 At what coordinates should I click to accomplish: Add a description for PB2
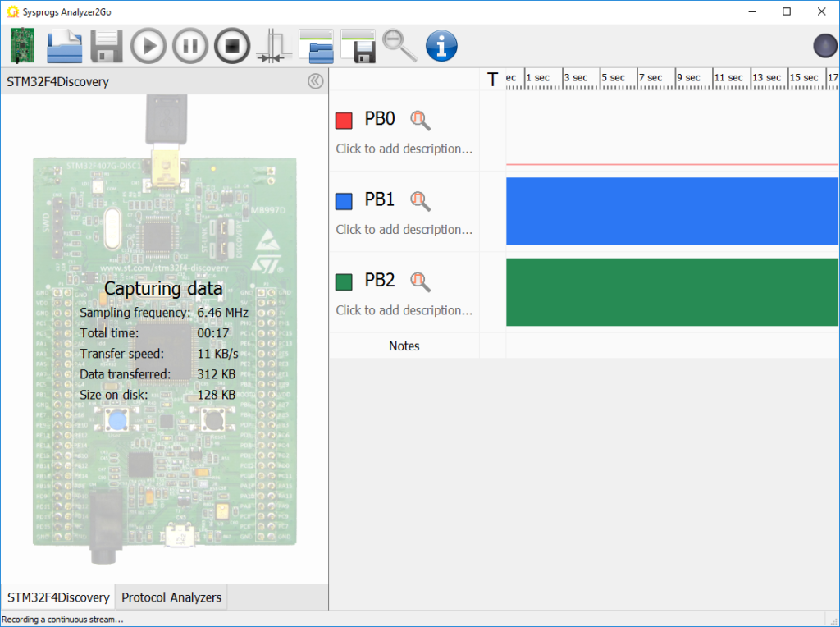pyautogui.click(x=404, y=310)
